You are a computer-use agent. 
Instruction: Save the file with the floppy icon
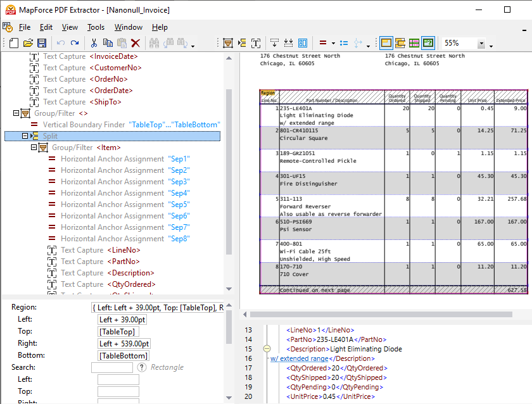coord(42,43)
